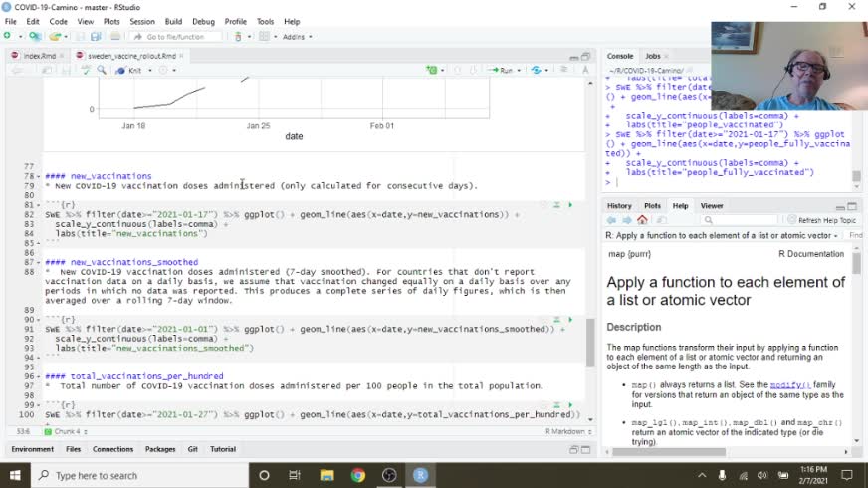Click the find/replace magnifier in editor toolbar
Viewport: 868px width, 488px height.
[x=102, y=70]
